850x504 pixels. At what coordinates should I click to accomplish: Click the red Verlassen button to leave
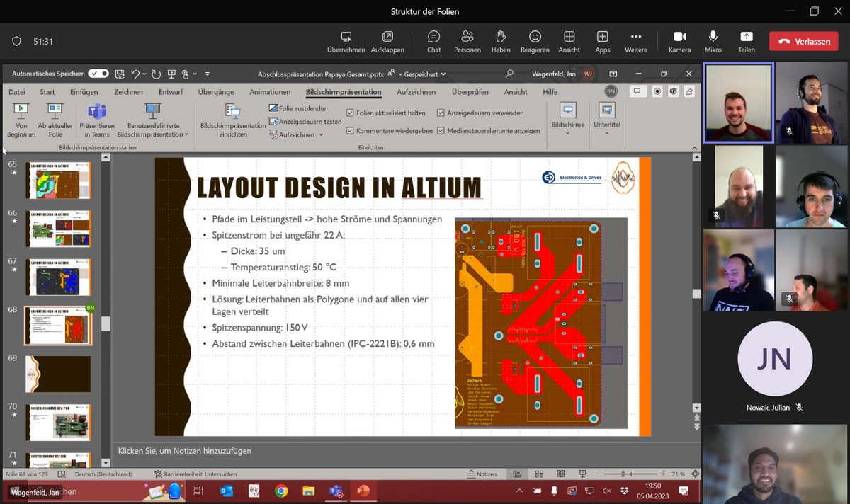(804, 41)
